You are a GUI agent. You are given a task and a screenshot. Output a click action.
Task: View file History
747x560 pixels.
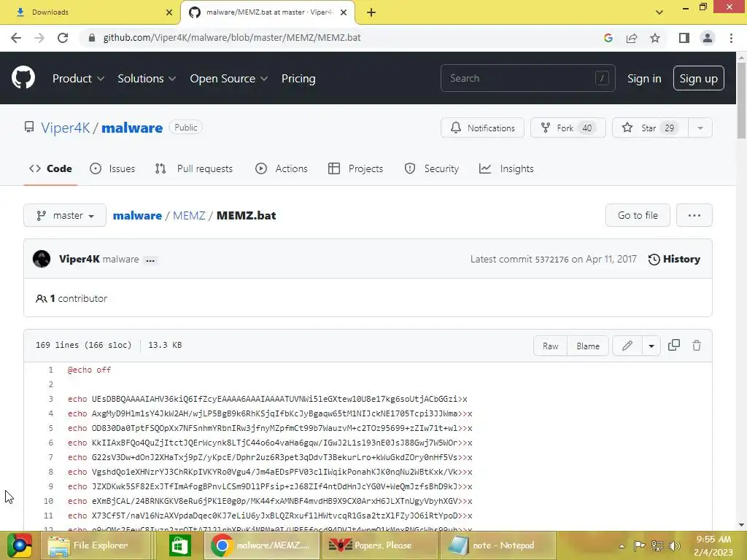pyautogui.click(x=674, y=259)
